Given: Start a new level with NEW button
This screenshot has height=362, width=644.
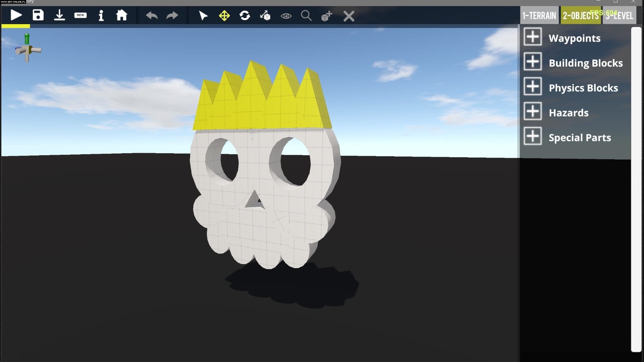Looking at the screenshot, I should (80, 15).
